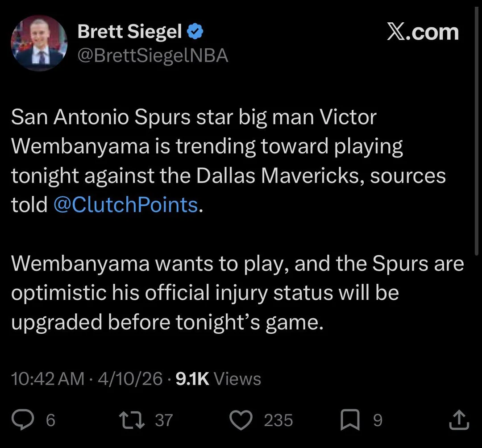Screen dimensions: 482x448
Task: Click Brett Siegel's display name
Action: click(129, 30)
